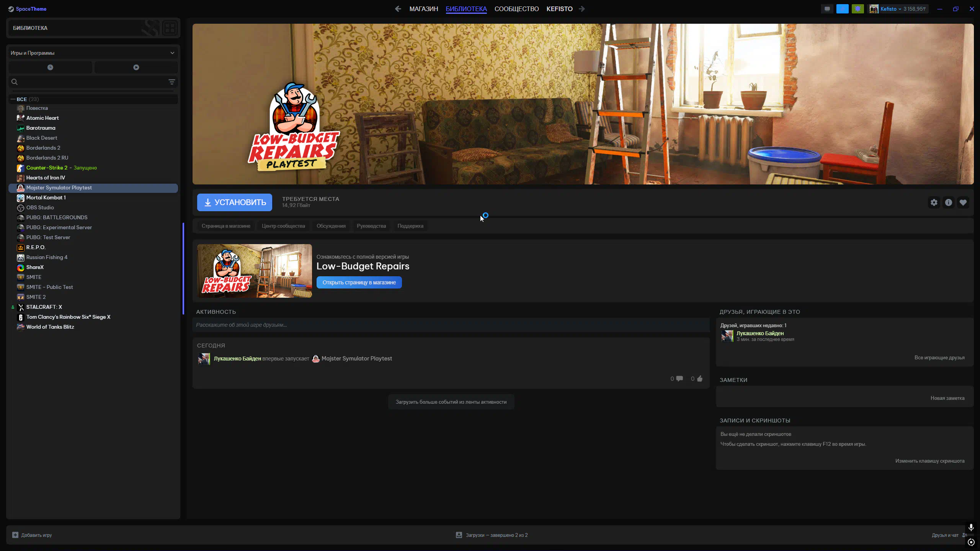Open Big Picture mode monitor icon
Viewport: 980px width, 551px height.
point(827,9)
